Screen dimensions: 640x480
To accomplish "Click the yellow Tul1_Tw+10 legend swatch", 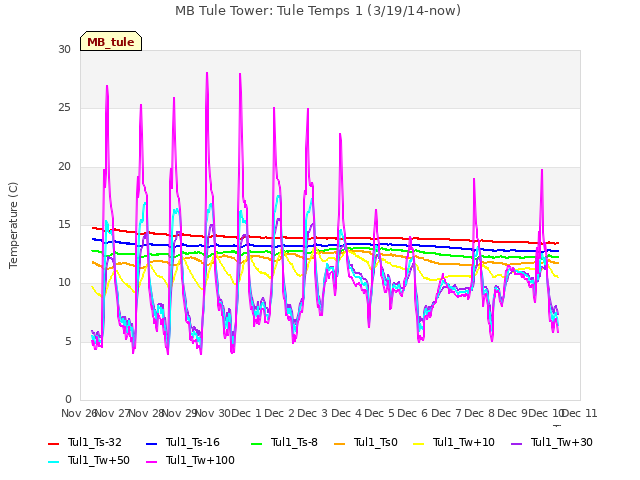I will click(x=419, y=443).
